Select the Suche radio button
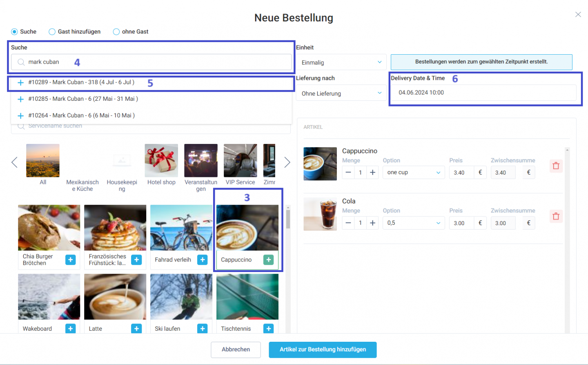 [14, 32]
